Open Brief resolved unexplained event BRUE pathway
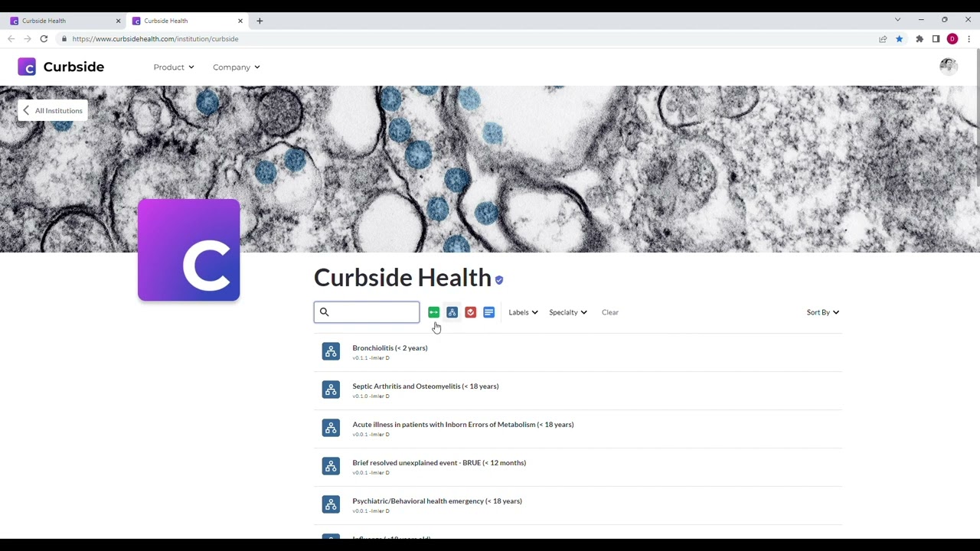The image size is (980, 551). tap(439, 463)
